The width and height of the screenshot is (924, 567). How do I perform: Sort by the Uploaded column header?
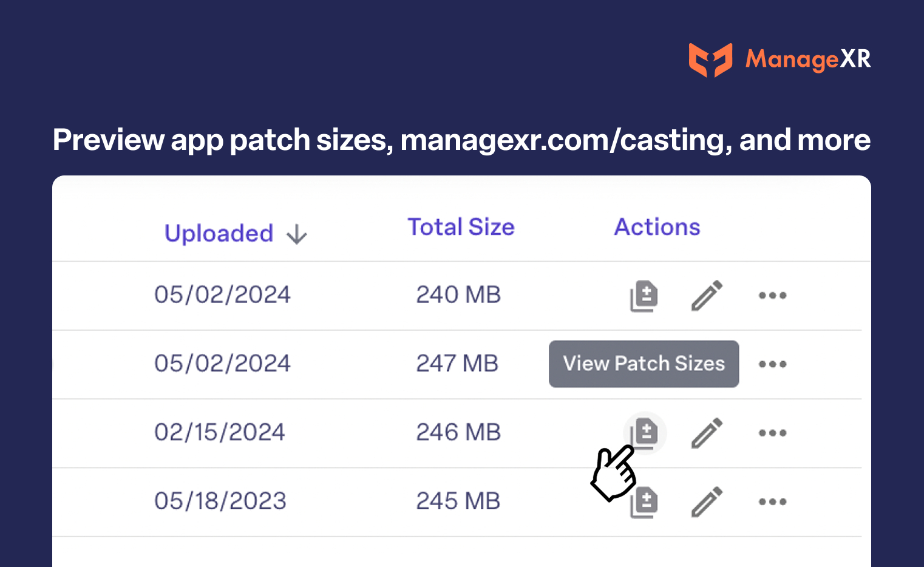(x=219, y=234)
